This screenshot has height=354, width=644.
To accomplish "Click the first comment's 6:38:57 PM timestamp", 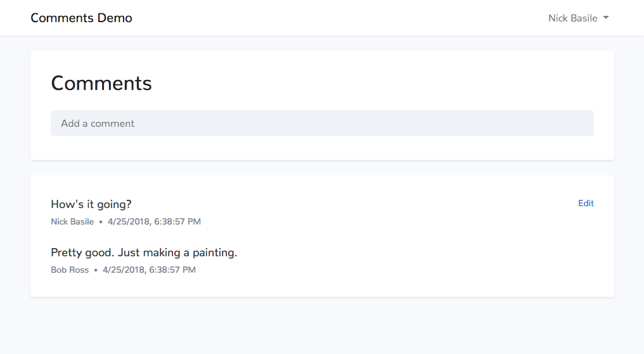I will [x=177, y=221].
